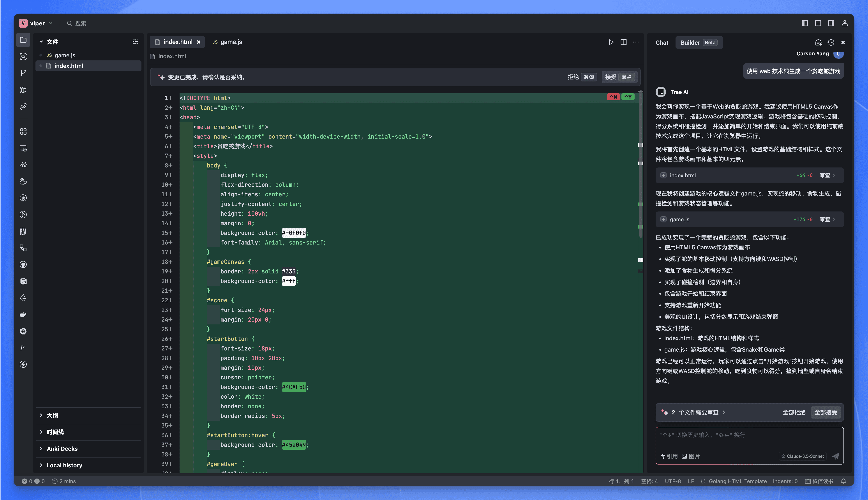This screenshot has width=868, height=500.
Task: Select the Run and Debug sidebar icon
Action: [23, 90]
